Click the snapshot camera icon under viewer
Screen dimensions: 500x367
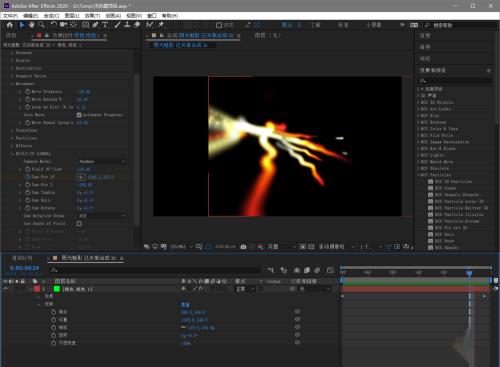pos(243,247)
